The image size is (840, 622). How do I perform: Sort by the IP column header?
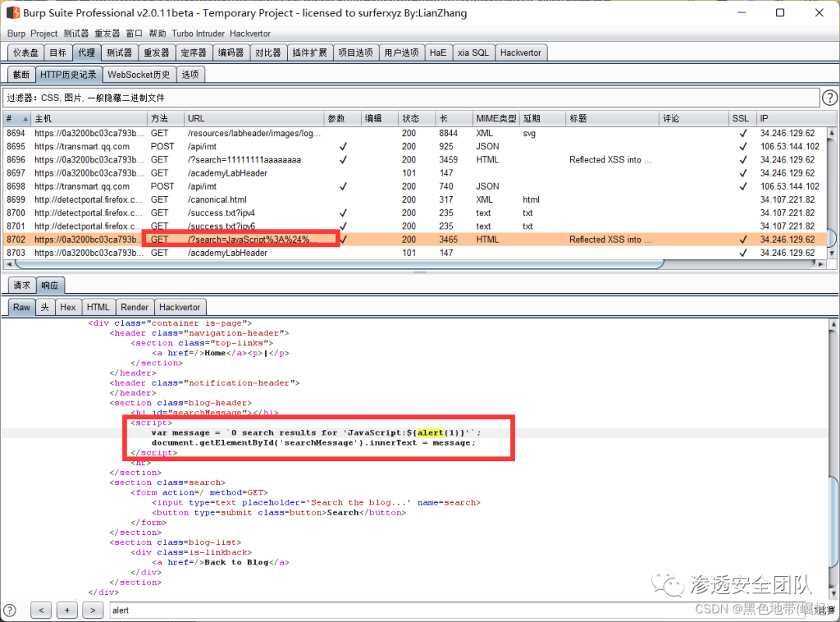(x=791, y=118)
